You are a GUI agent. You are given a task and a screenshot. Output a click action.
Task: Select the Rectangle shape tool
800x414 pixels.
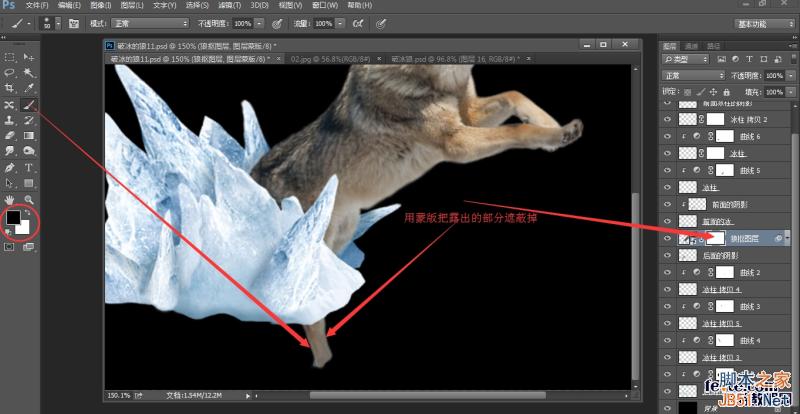[x=29, y=183]
